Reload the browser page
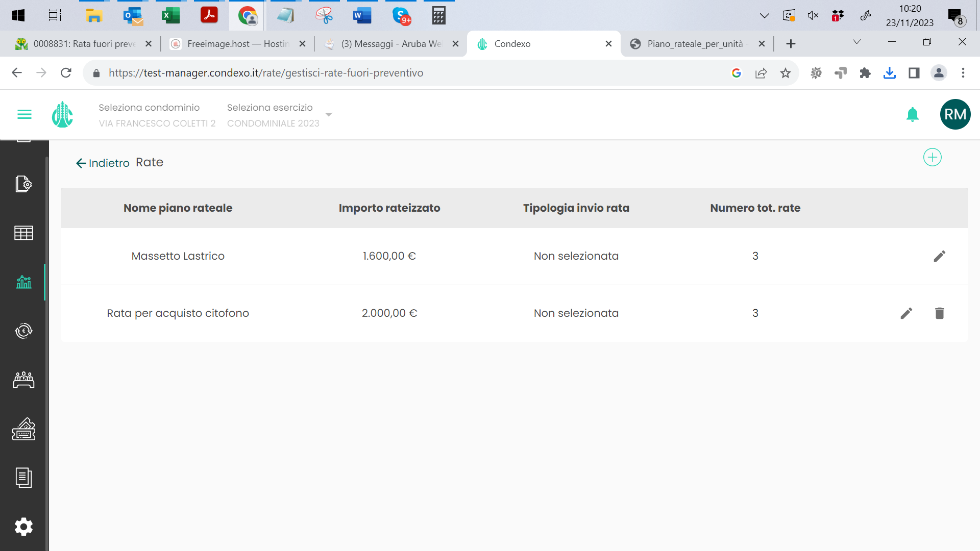 [x=66, y=73]
